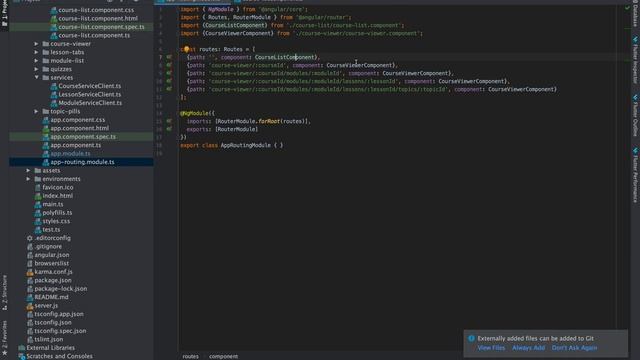Open angular.json file
Screen dimensions: 640x360
point(52,255)
